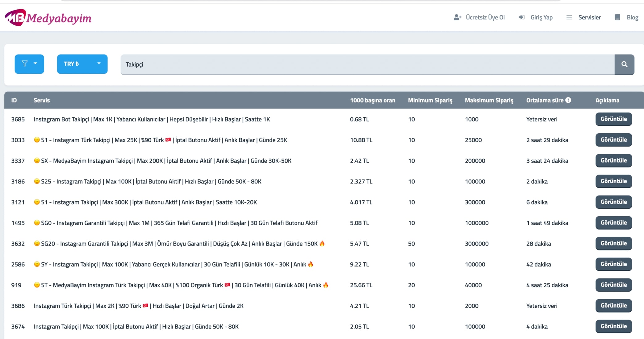Viewport: 644px width, 339px height.
Task: Select S1 - Instagram Türk Takipçi service
Action: 161,140
